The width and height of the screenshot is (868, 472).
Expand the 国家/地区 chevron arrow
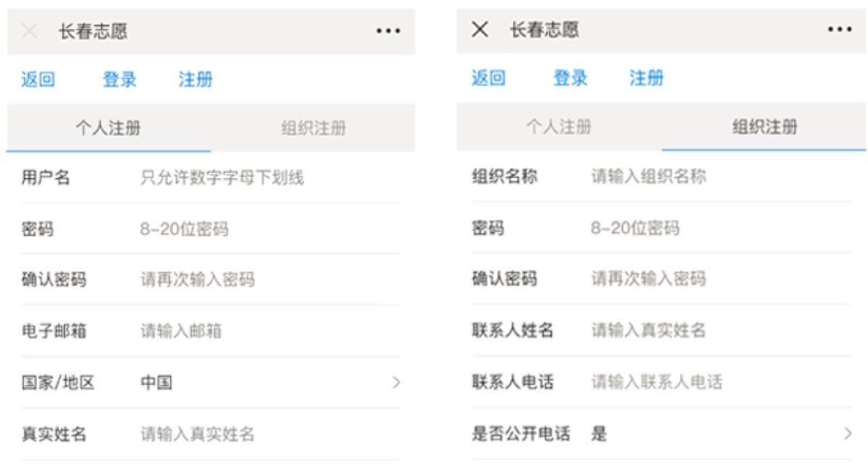click(396, 383)
